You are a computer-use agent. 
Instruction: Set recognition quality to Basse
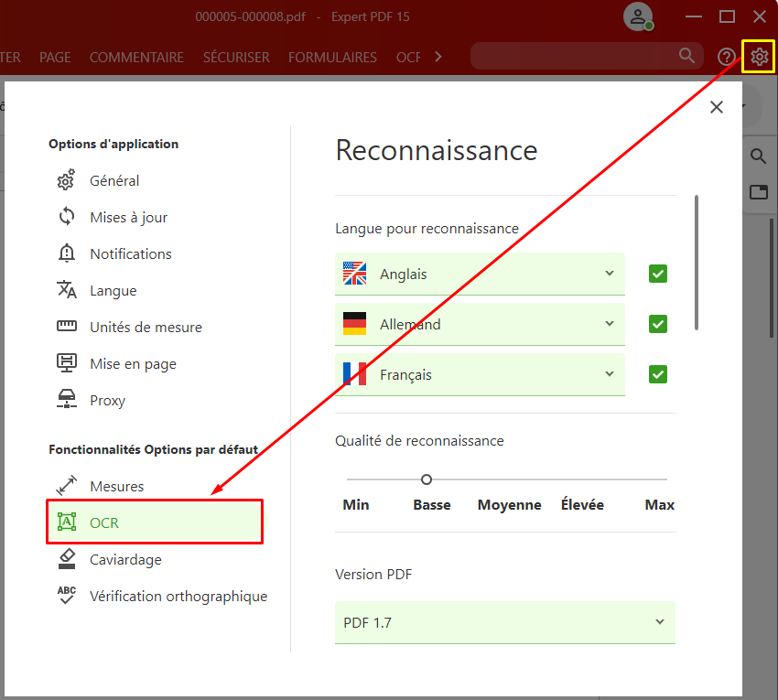[432, 504]
